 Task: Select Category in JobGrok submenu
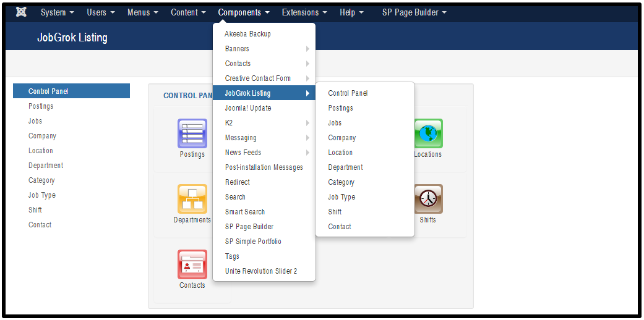365,182
